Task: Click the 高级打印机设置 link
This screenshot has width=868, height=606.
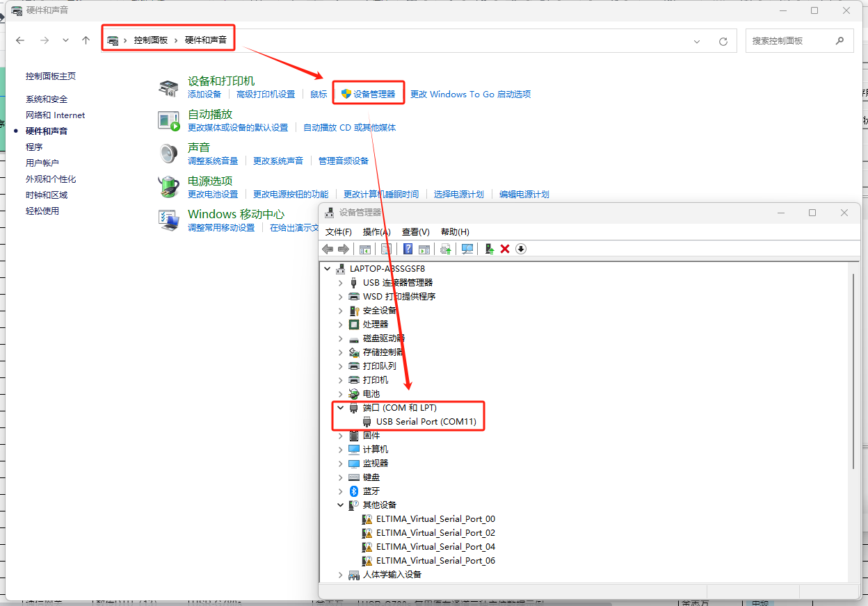Action: [266, 94]
